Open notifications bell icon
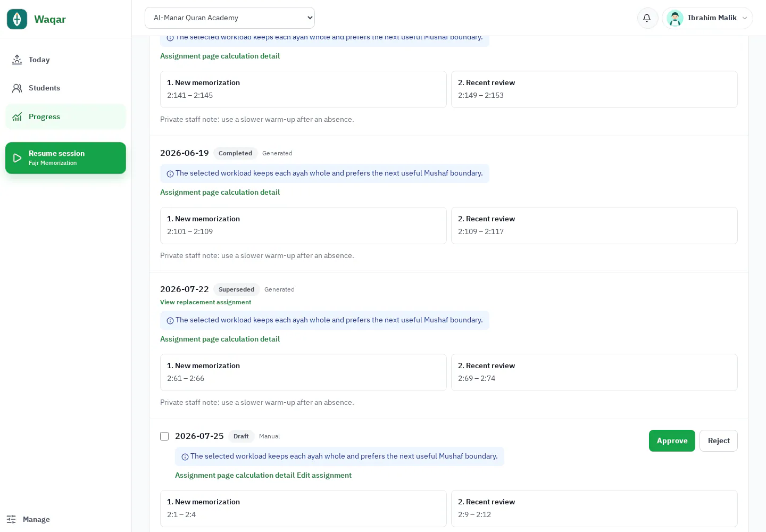 pyautogui.click(x=647, y=18)
